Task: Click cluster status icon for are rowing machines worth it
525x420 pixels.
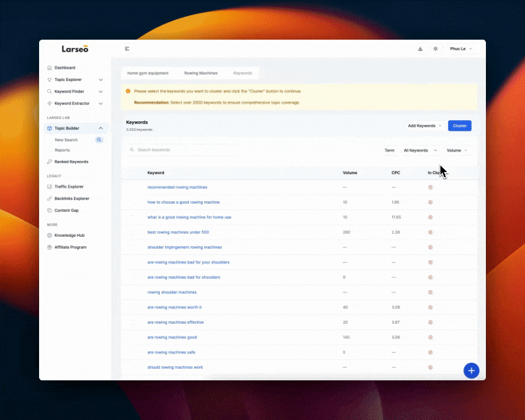Action: [430, 307]
